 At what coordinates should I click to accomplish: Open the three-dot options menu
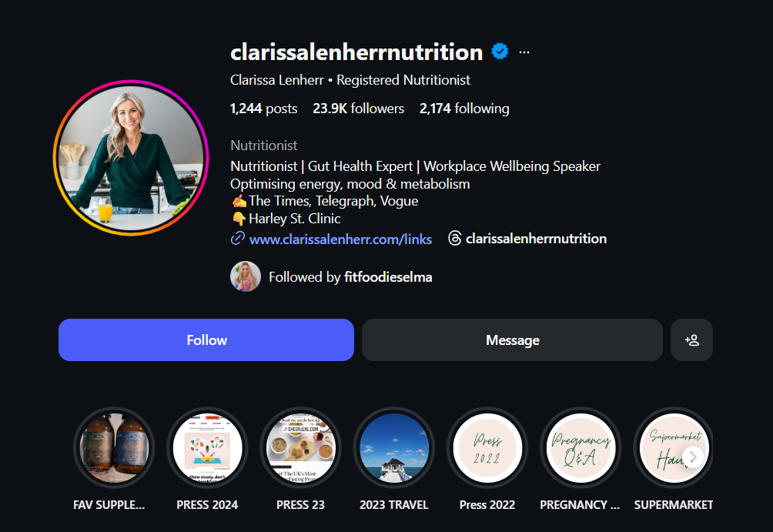coord(524,52)
